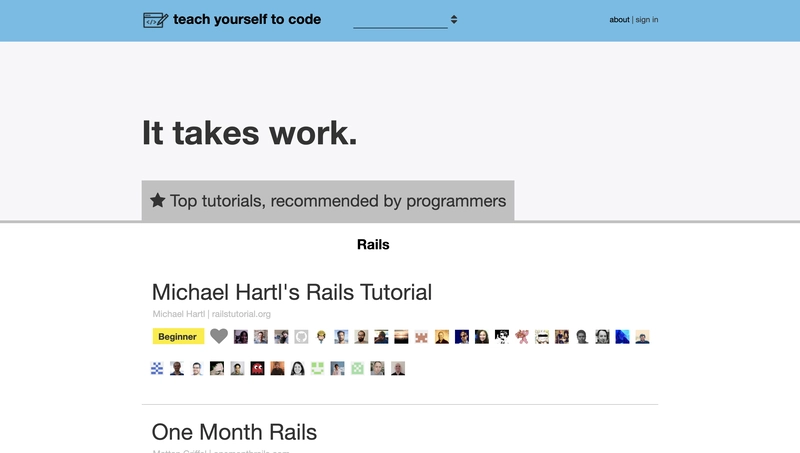Open the sunset landscape avatar
The image size is (800, 453).
(401, 337)
